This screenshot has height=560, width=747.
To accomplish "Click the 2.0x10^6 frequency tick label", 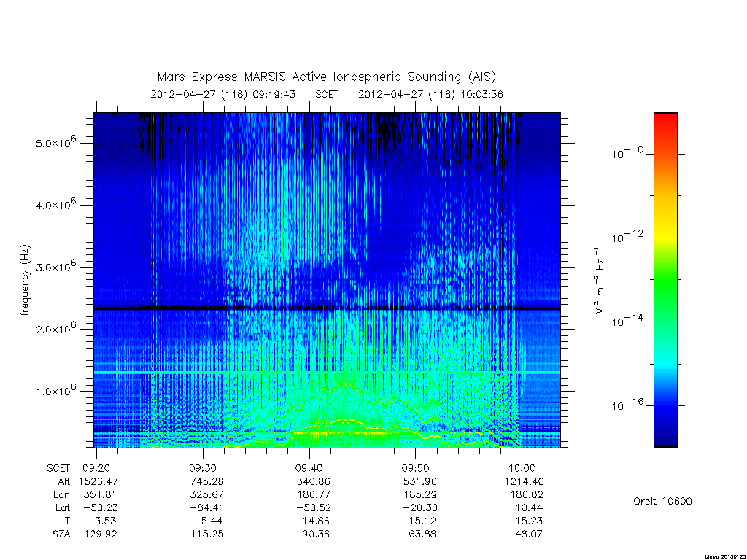I will [x=55, y=327].
